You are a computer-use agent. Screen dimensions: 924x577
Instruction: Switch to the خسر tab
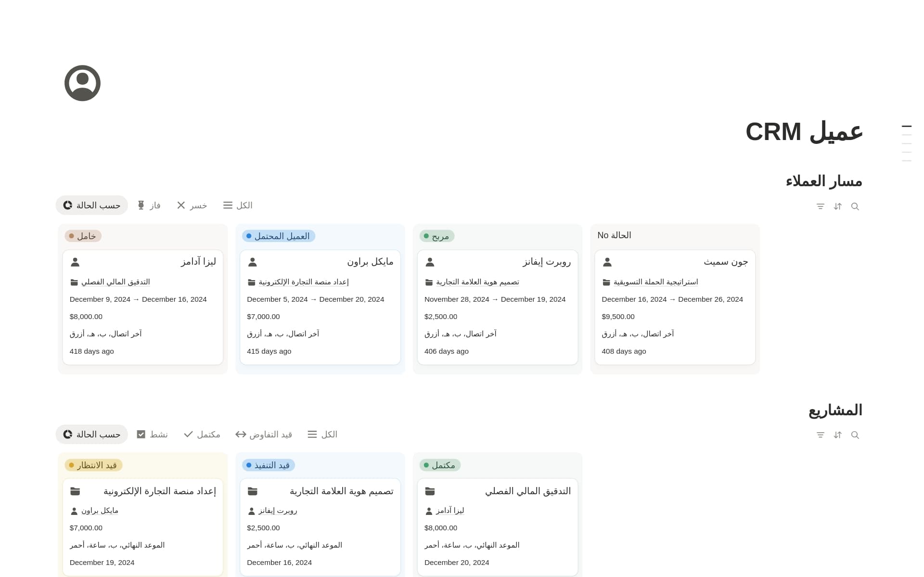[192, 205]
